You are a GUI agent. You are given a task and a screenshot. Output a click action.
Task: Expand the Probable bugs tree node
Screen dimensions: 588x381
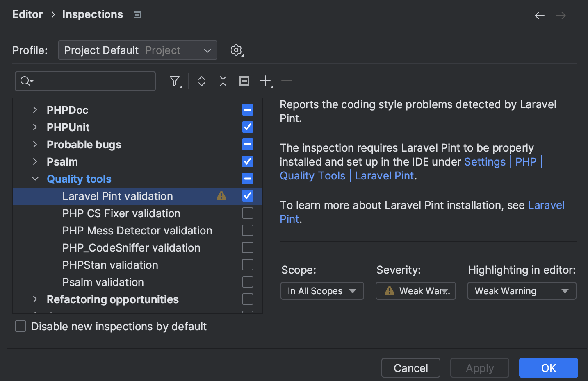coord(35,144)
